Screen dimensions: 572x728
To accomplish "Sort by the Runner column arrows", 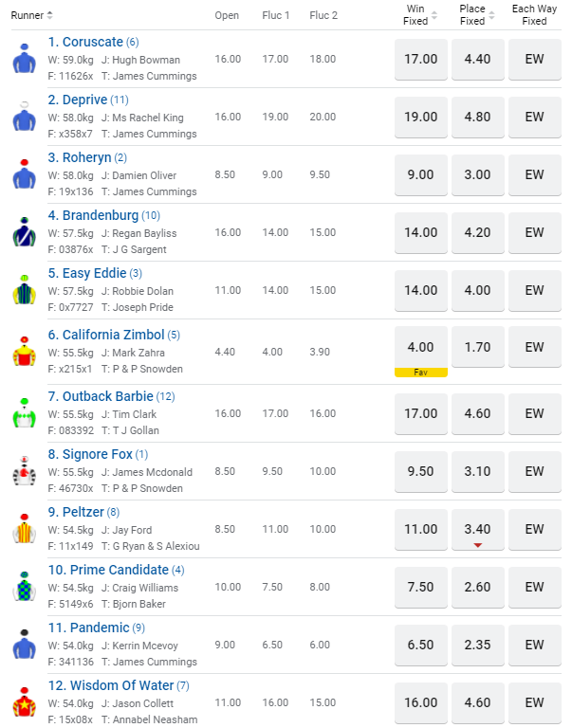I will (50, 15).
